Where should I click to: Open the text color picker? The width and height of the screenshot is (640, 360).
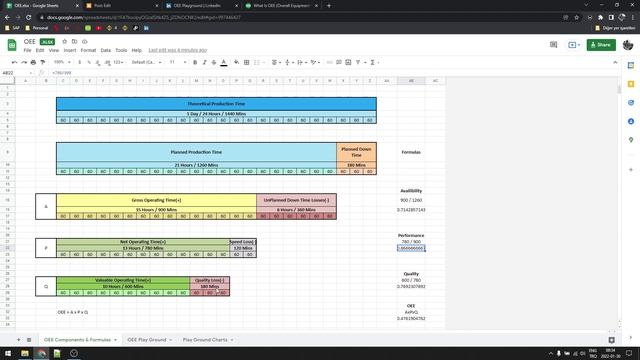pos(224,62)
